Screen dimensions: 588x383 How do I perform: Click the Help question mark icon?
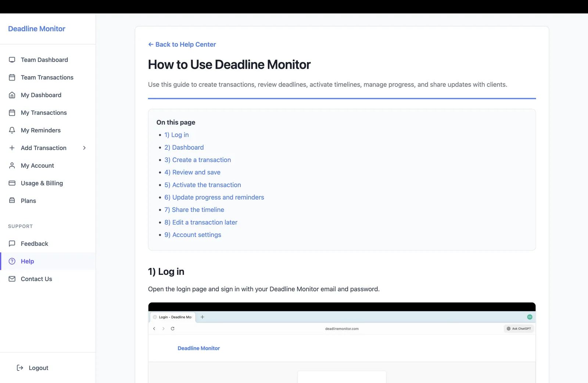[x=12, y=261]
